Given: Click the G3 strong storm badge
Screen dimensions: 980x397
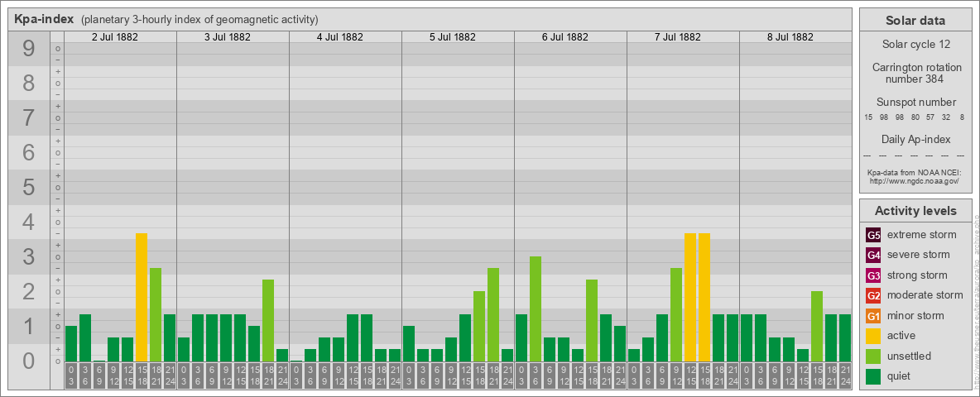Looking at the screenshot, I should point(873,275).
